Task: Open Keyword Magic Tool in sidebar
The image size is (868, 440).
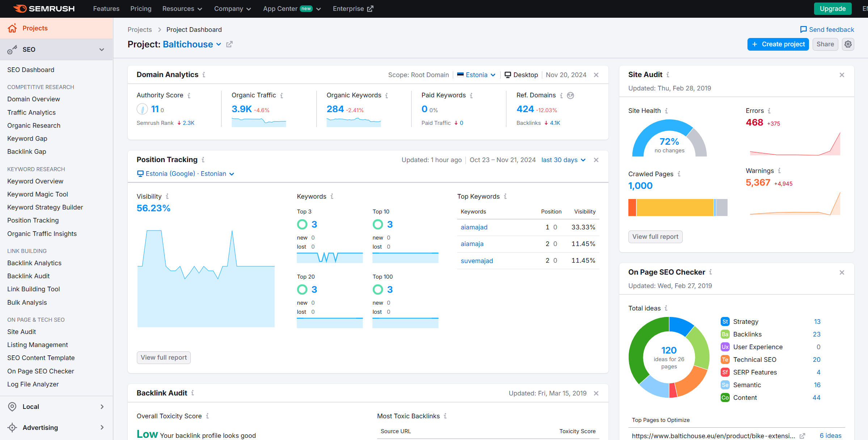Action: tap(38, 194)
